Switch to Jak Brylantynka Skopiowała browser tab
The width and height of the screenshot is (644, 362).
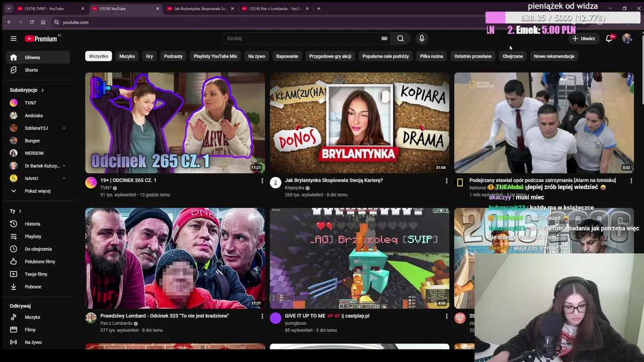point(200,9)
